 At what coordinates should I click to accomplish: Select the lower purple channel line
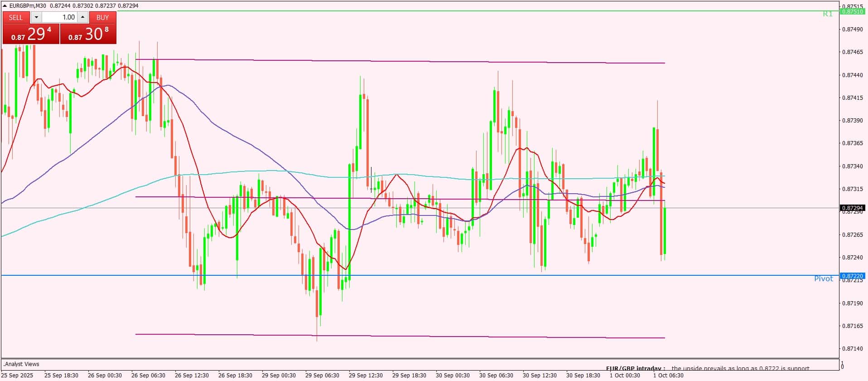(399, 336)
